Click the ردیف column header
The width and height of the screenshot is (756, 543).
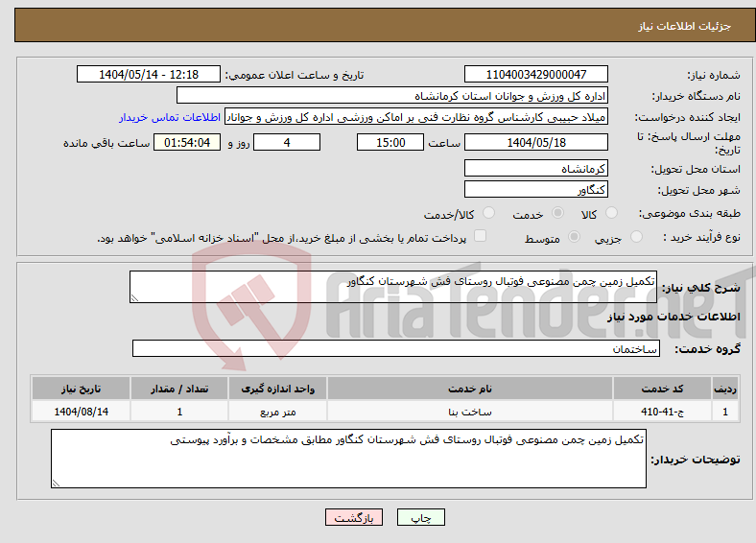pyautogui.click(x=725, y=389)
